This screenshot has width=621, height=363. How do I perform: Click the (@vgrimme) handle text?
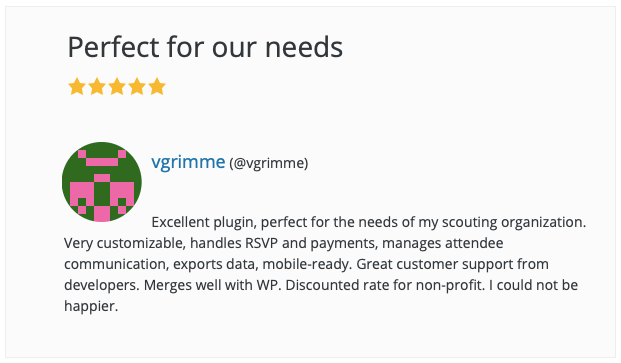tap(269, 163)
